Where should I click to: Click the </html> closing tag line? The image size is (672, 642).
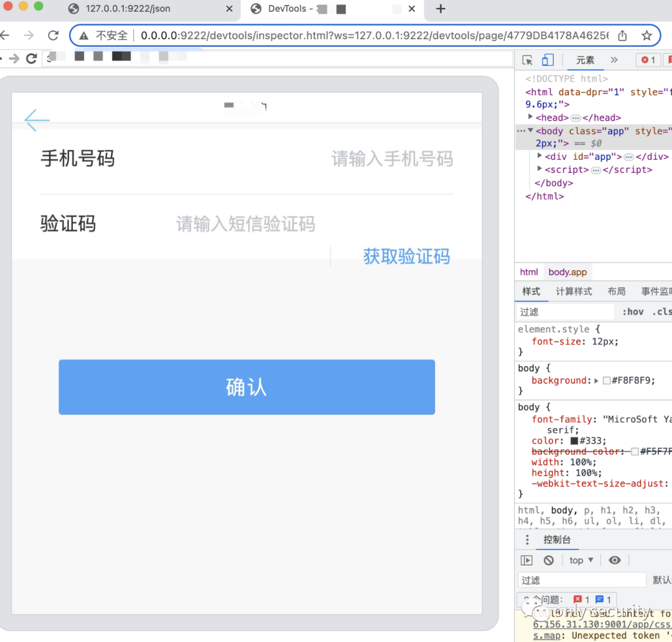tap(544, 197)
